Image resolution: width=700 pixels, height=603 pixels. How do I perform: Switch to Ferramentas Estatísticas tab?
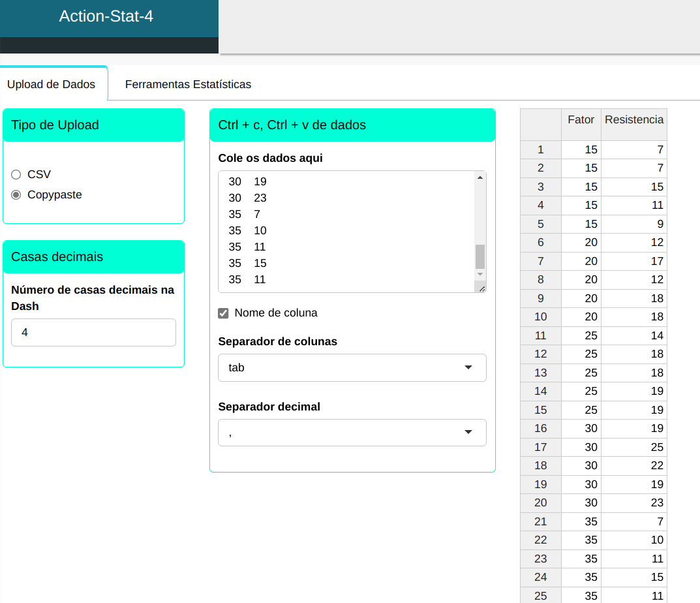(x=188, y=84)
